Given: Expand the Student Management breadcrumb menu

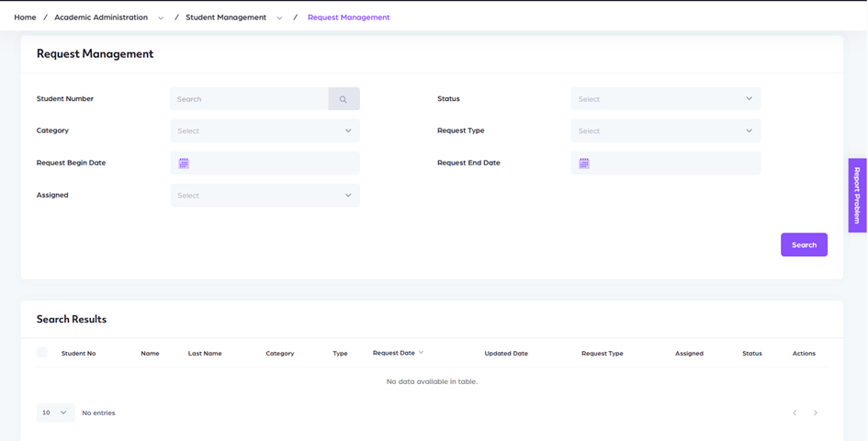Looking at the screenshot, I should tap(279, 17).
